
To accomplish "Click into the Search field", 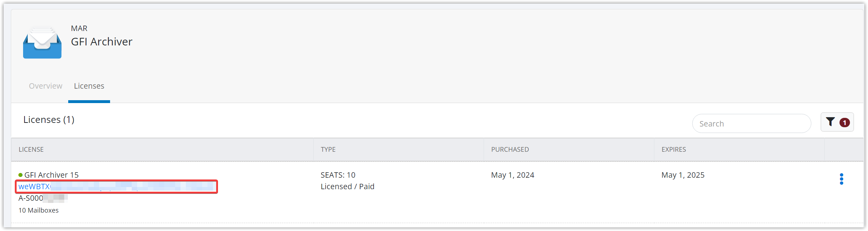I will pyautogui.click(x=751, y=124).
